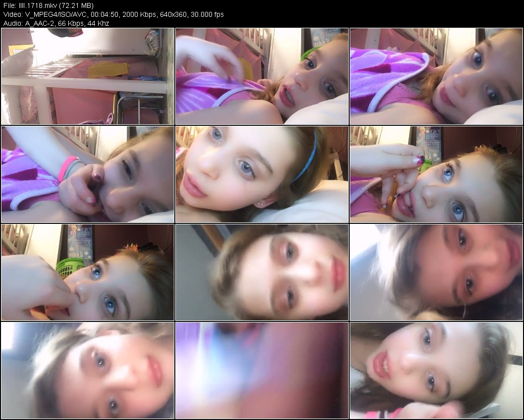Viewport: 524px width, 420px height.
Task: Open the bottom-right thumbnail frame
Action: point(436,370)
